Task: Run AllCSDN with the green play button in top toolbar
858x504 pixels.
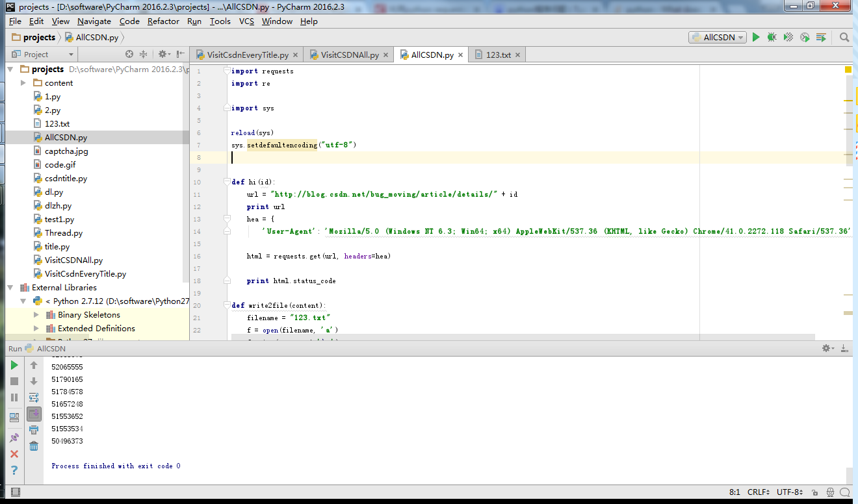Action: pyautogui.click(x=756, y=38)
